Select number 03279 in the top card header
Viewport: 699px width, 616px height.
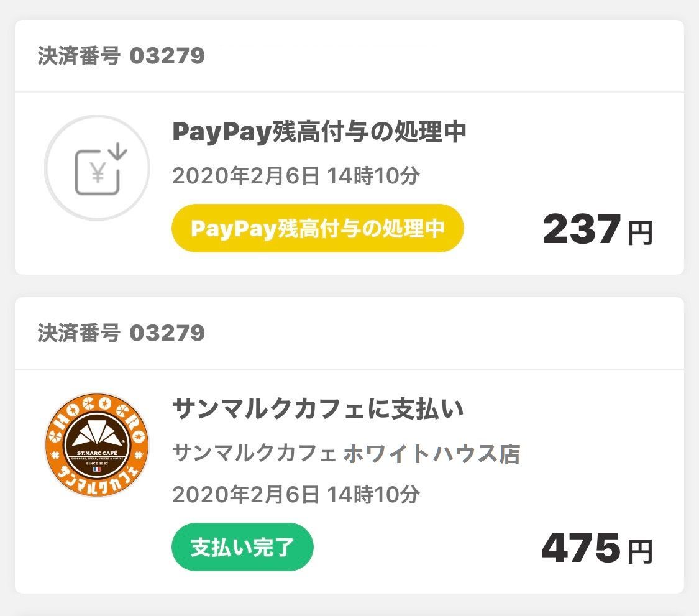[x=167, y=57]
